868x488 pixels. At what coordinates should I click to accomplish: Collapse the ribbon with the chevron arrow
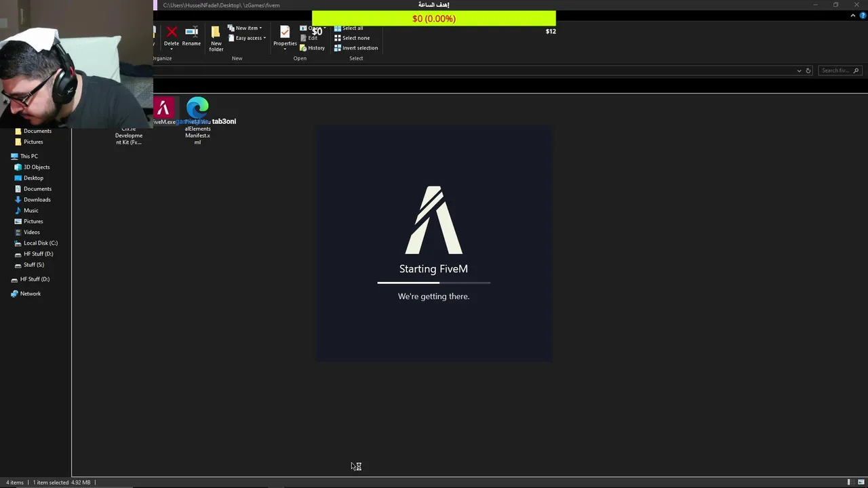(853, 16)
